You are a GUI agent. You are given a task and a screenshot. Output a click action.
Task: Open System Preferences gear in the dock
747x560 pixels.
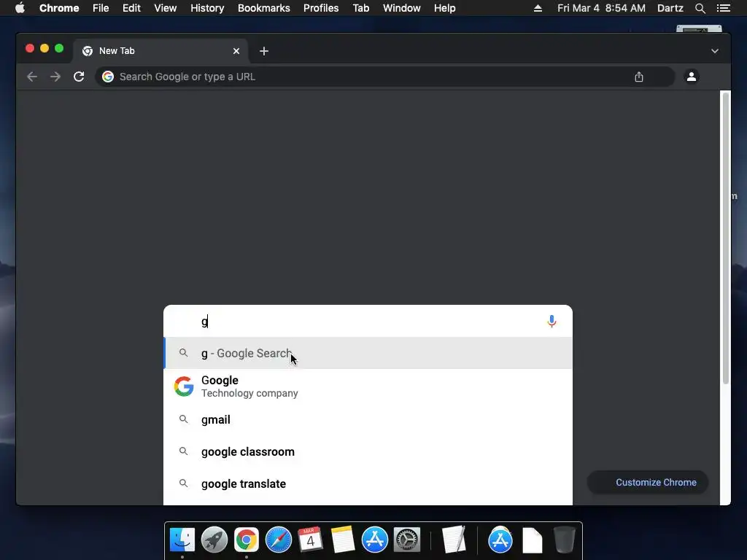(x=407, y=540)
